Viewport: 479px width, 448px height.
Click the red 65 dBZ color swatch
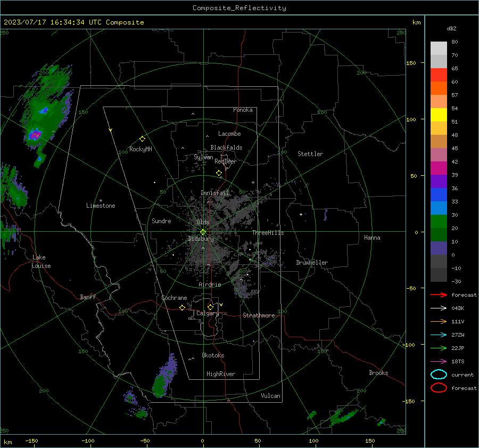(x=439, y=75)
